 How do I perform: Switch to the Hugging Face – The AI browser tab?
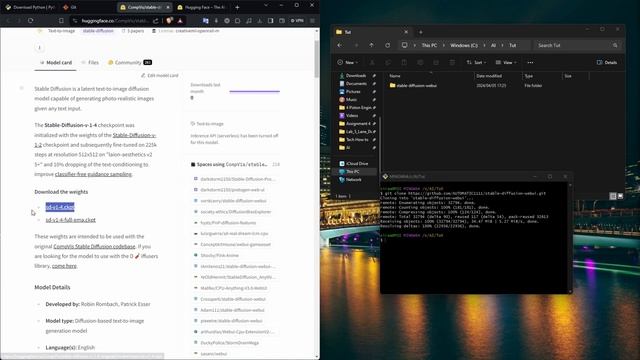(x=202, y=7)
